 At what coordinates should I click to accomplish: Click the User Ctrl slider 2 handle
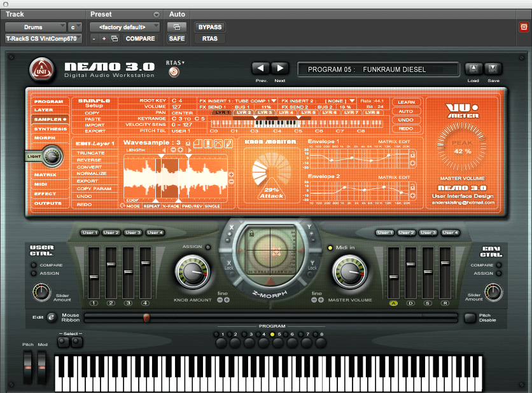click(111, 265)
